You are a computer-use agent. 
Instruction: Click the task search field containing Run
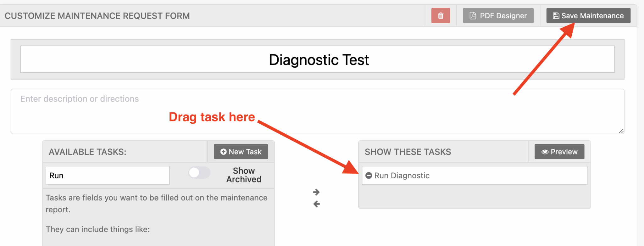point(108,176)
